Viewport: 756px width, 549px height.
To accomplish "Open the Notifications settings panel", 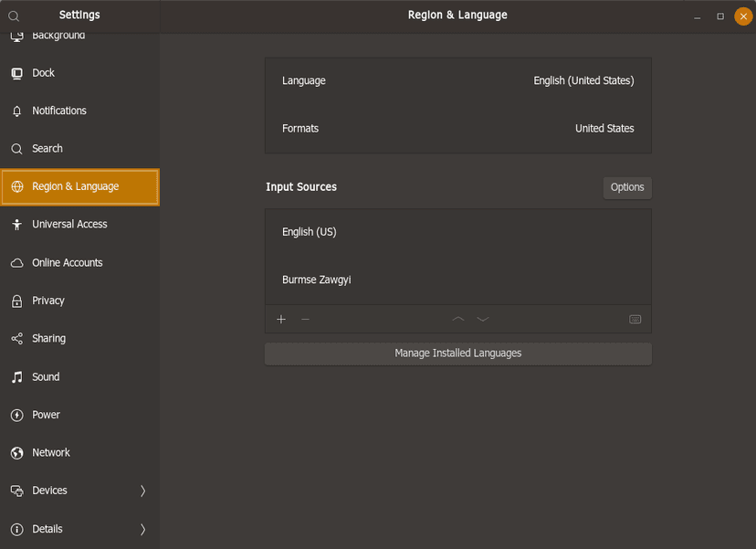I will click(x=80, y=111).
